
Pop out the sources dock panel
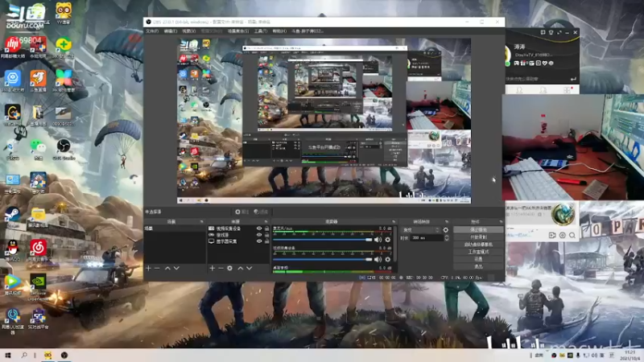click(266, 222)
